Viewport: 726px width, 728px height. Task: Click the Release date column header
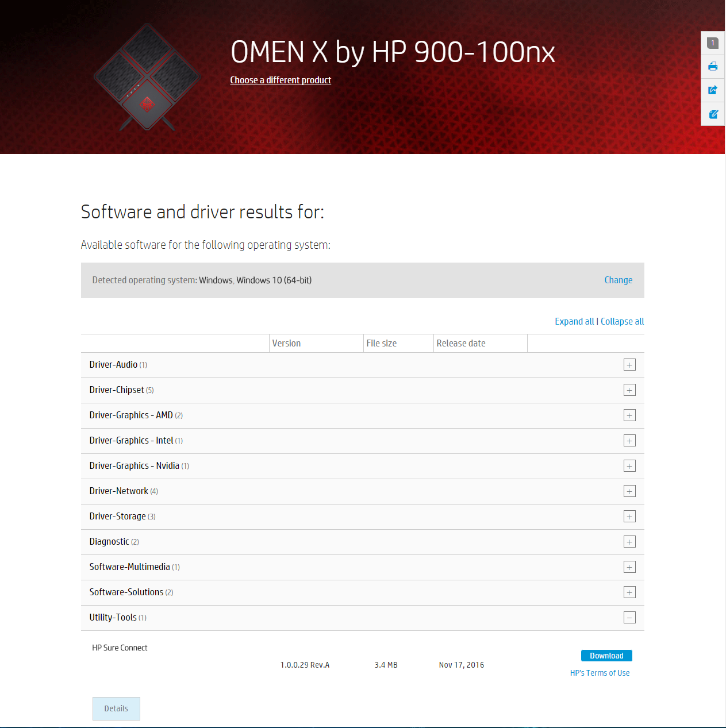point(461,343)
